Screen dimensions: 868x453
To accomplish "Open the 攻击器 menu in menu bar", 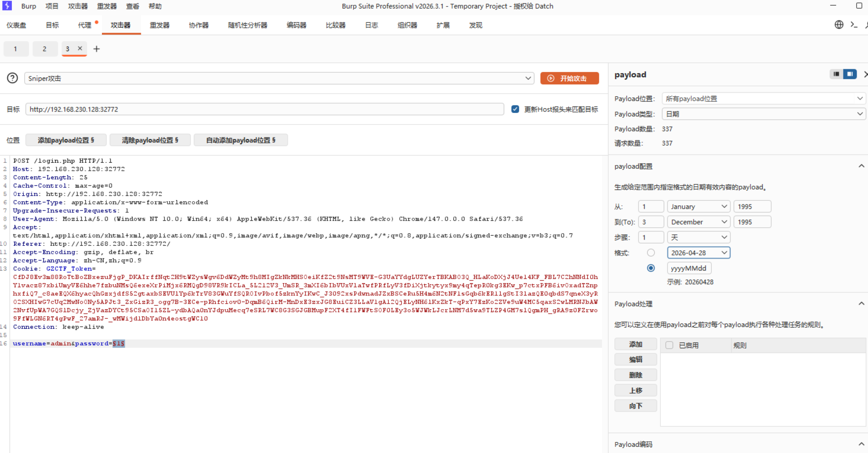I will pyautogui.click(x=78, y=6).
